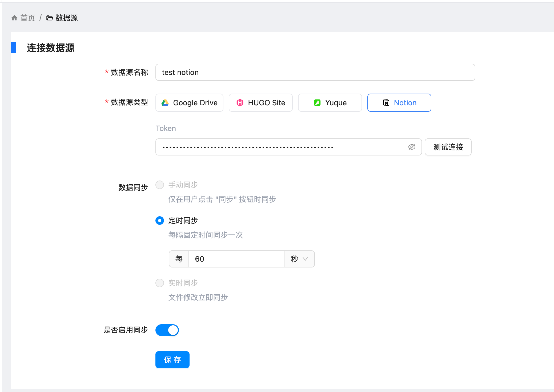Click the HUGO Site hexagon icon
Screen dimensions: 554x392
tap(240, 103)
